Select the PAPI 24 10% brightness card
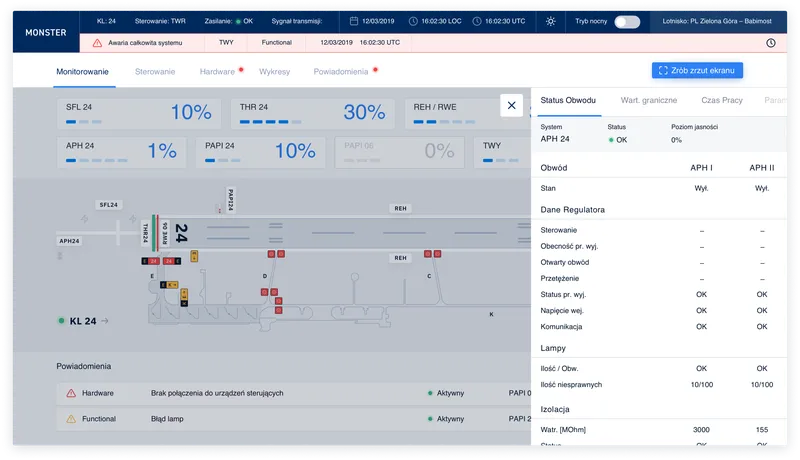The height and width of the screenshot is (460, 800). pyautogui.click(x=261, y=152)
